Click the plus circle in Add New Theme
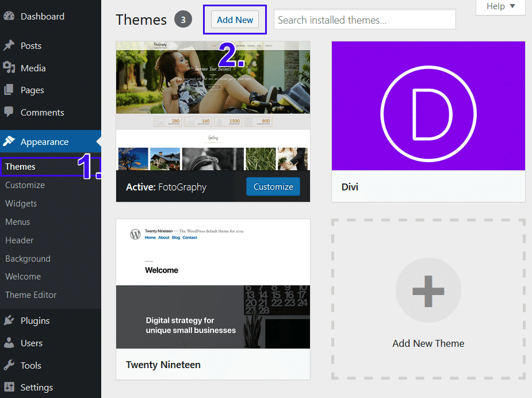Viewport: 532px width, 398px height. pos(428,290)
